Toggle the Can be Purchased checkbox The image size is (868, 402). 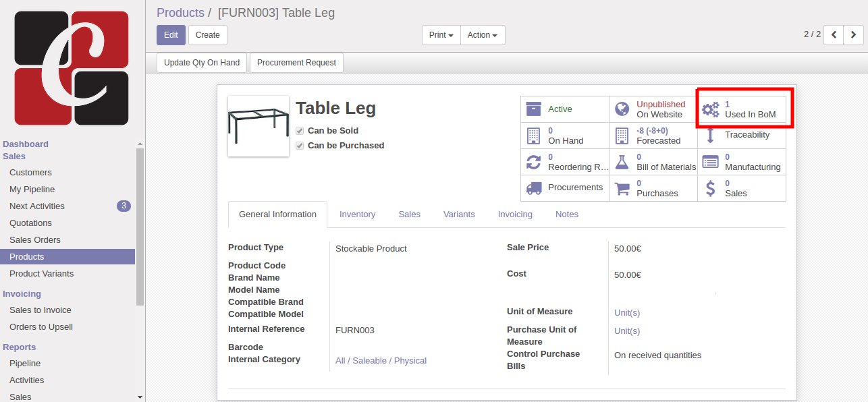[x=300, y=146]
